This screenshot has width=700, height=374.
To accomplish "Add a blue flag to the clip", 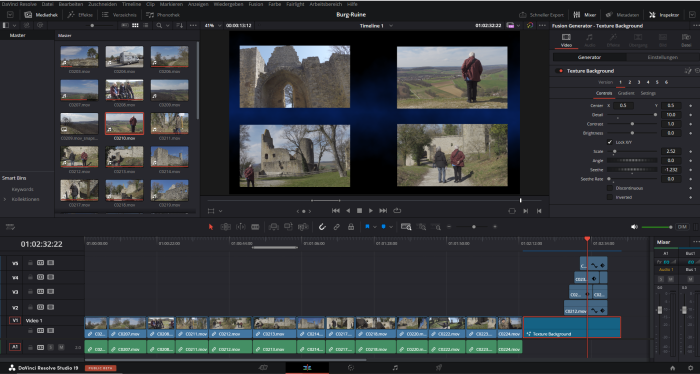I will click(x=367, y=227).
